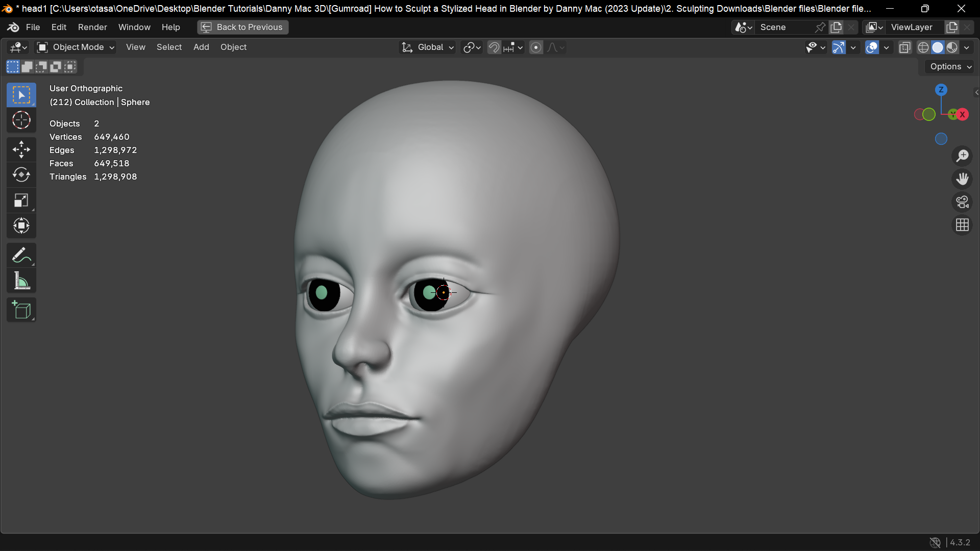Open the object visibility eye dropdown
The height and width of the screenshot is (551, 980).
(815, 47)
